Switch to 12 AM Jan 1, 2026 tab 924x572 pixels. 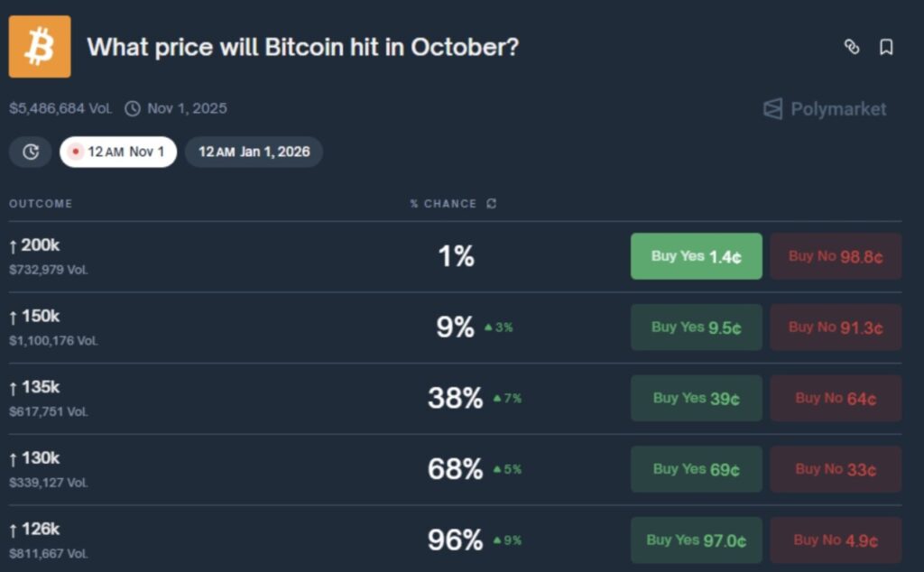click(254, 152)
